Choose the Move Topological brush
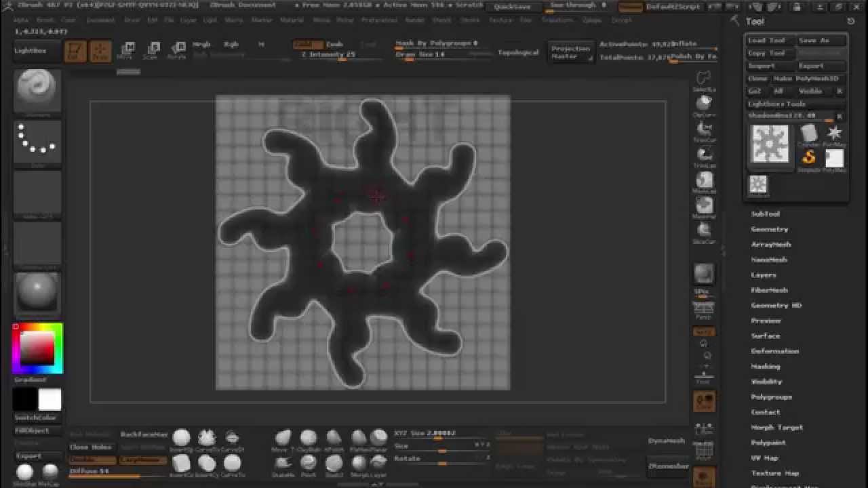868x488 pixels. tap(283, 439)
